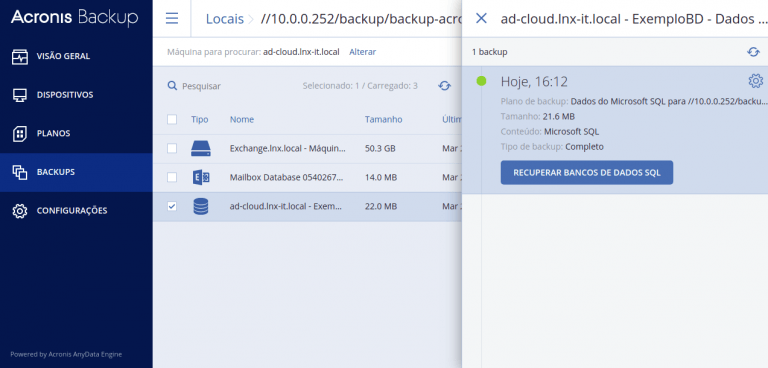Screen dimensions: 768x368
Task: Refresh the backup details panel
Action: click(753, 51)
